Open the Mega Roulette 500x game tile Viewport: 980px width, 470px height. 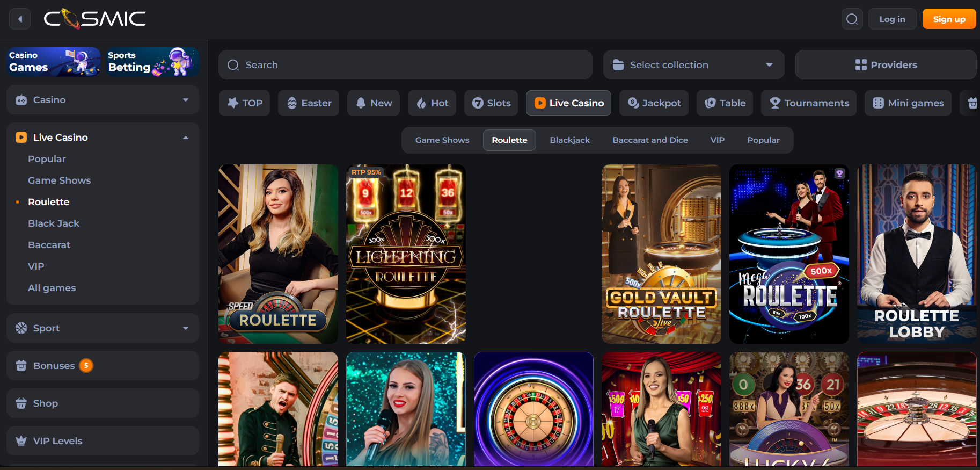click(789, 254)
